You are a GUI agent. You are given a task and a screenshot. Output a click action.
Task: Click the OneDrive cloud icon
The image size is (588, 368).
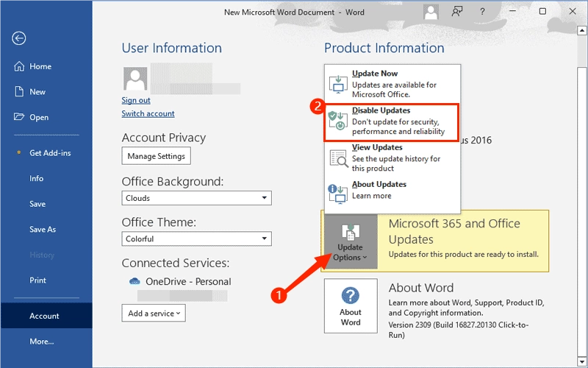pos(135,282)
